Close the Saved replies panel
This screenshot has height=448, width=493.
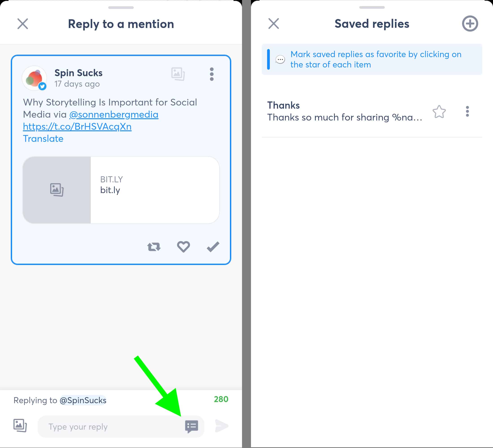tap(274, 24)
